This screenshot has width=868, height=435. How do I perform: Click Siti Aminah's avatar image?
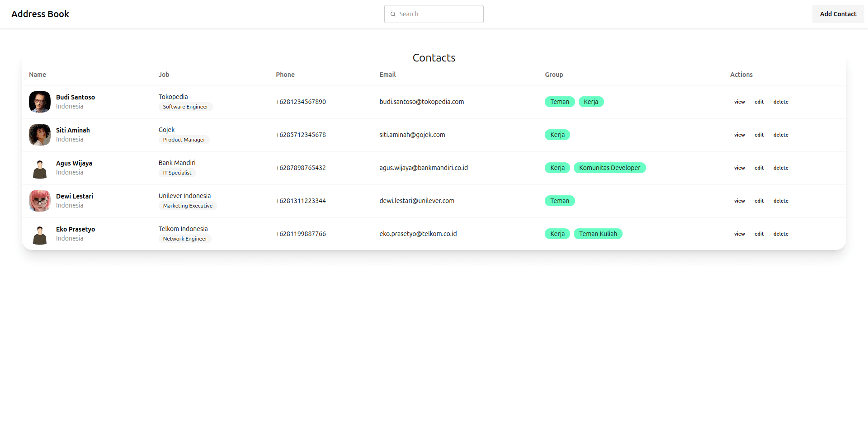point(40,134)
